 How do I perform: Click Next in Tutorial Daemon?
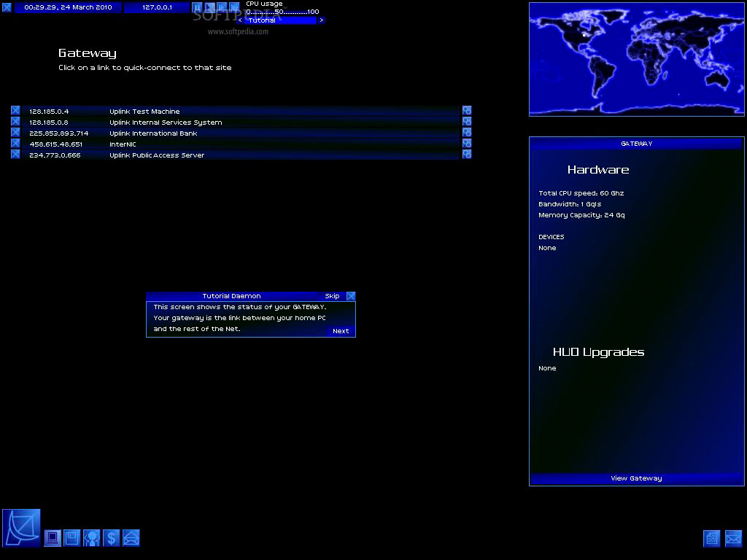(x=341, y=331)
